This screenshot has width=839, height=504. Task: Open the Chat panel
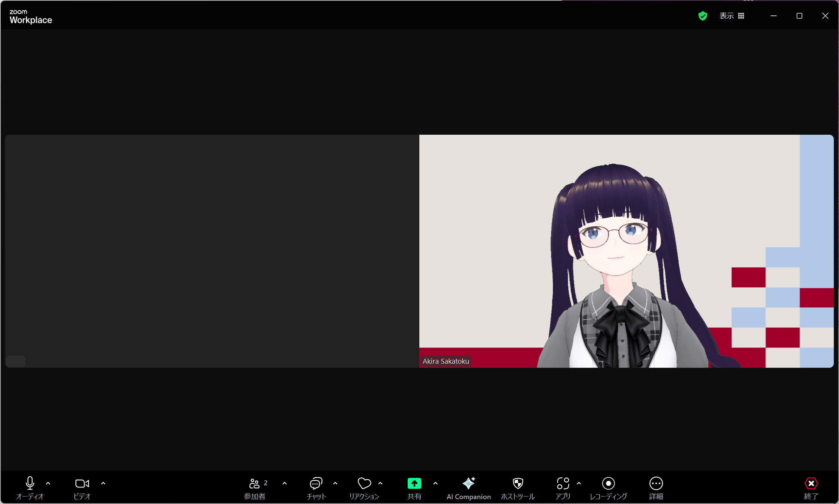[x=316, y=483]
